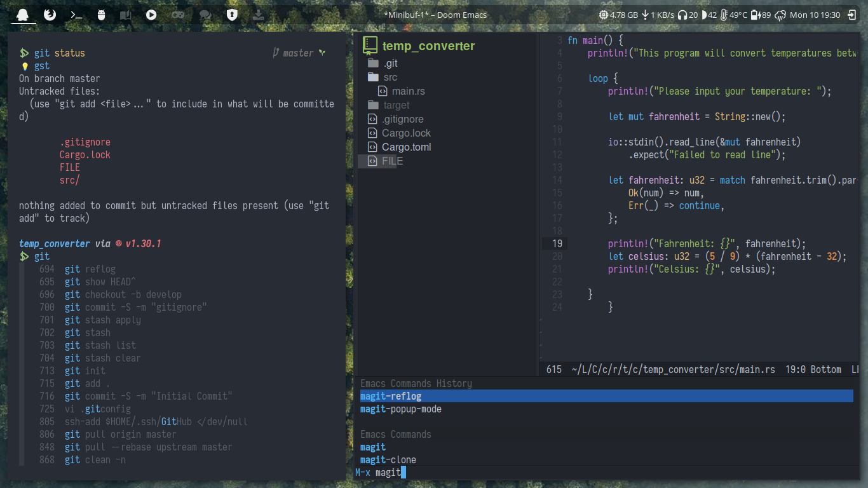Click the battery charging icon
Image resolution: width=868 pixels, height=488 pixels.
pos(756,15)
